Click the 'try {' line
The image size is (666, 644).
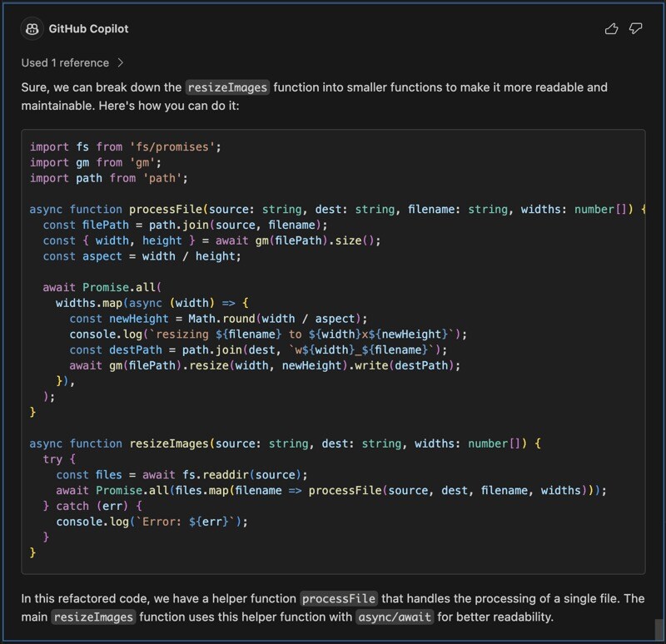coord(59,459)
